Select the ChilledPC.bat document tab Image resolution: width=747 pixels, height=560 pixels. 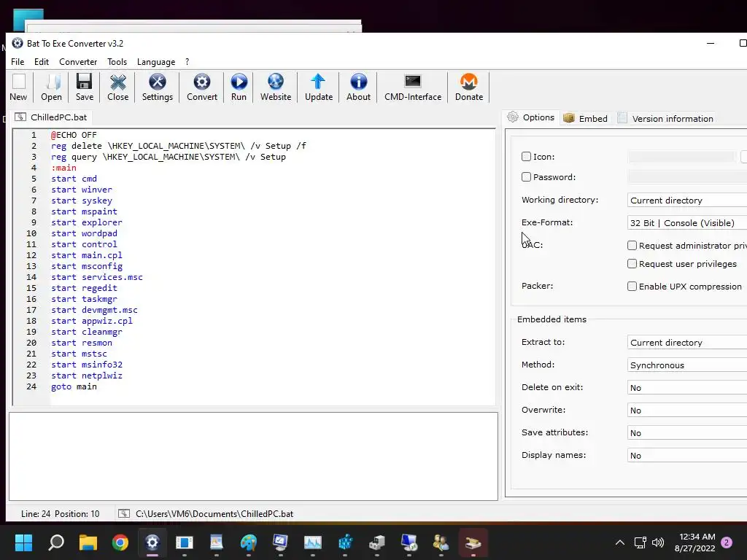(51, 117)
